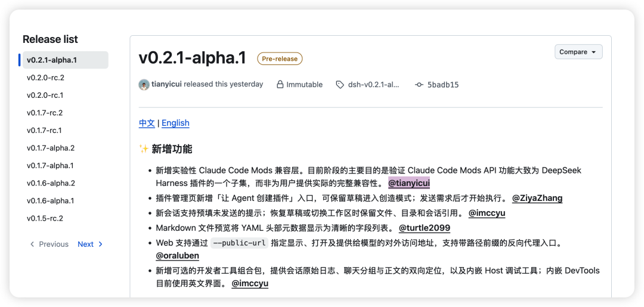Open release v0.1.7-alpha.1
This screenshot has height=307, width=644.
click(x=51, y=166)
